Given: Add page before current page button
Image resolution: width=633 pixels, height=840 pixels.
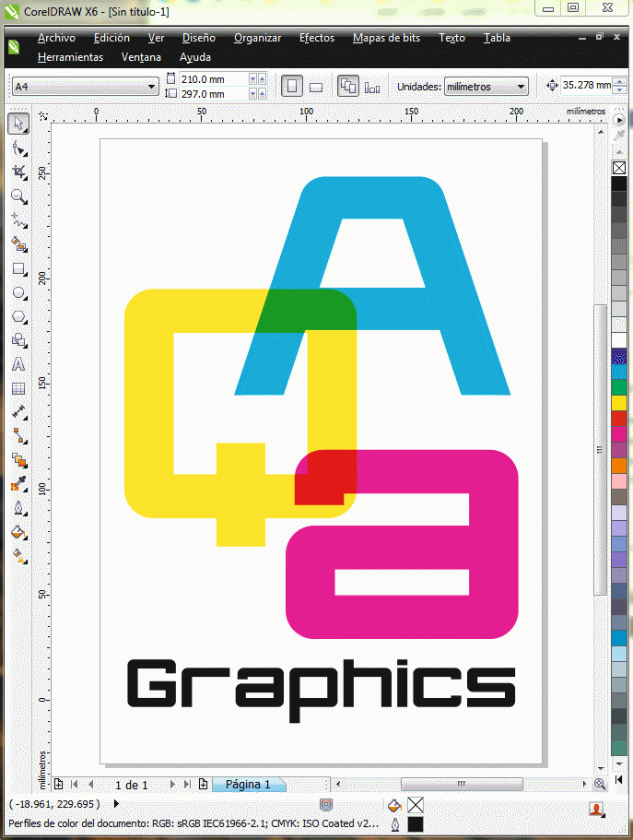Looking at the screenshot, I should pos(58,785).
